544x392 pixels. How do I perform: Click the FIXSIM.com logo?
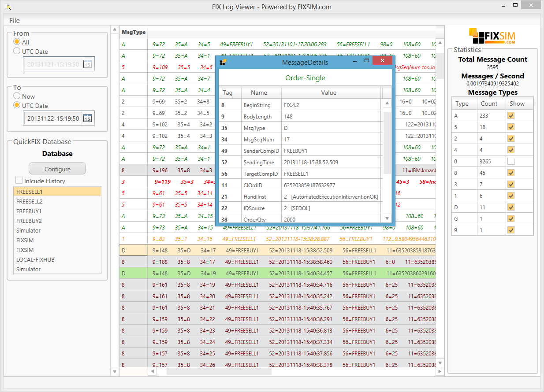coord(492,37)
